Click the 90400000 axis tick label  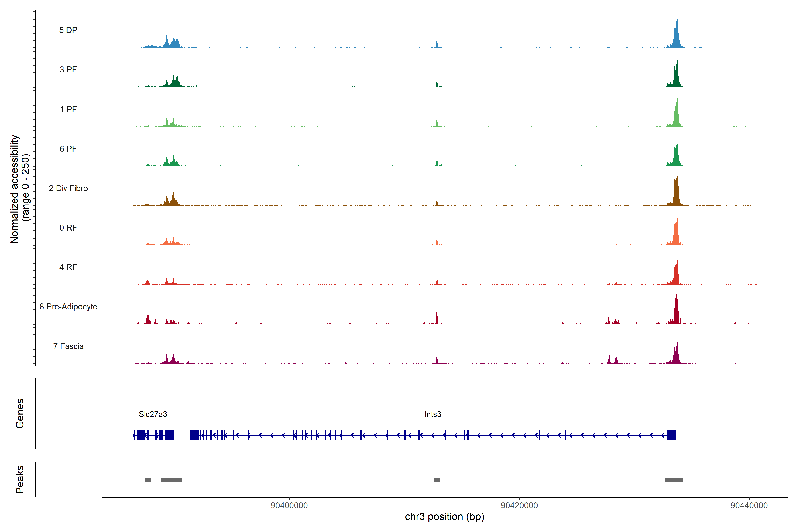coord(289,506)
